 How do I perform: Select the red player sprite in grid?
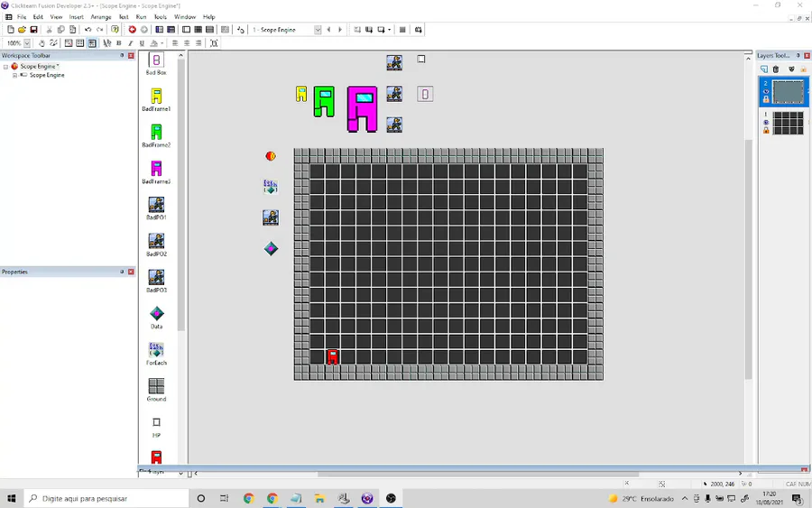click(x=332, y=356)
